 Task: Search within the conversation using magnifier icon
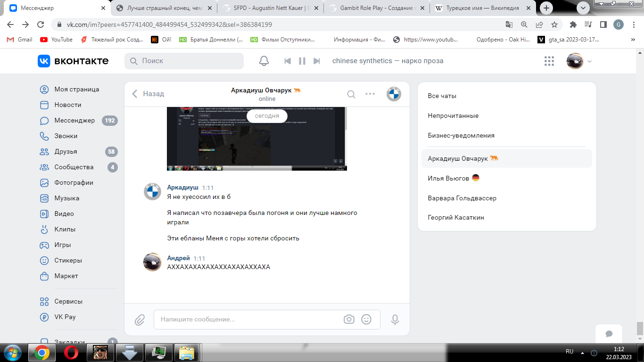coord(351,94)
